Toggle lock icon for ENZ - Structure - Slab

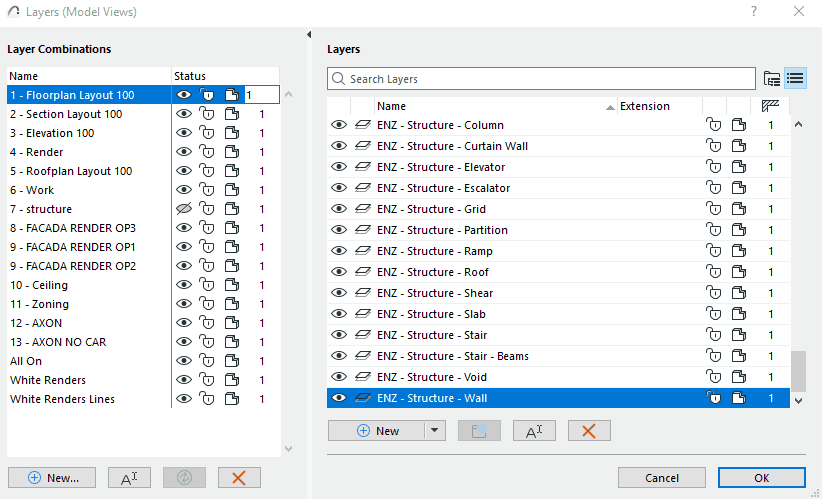coord(713,313)
